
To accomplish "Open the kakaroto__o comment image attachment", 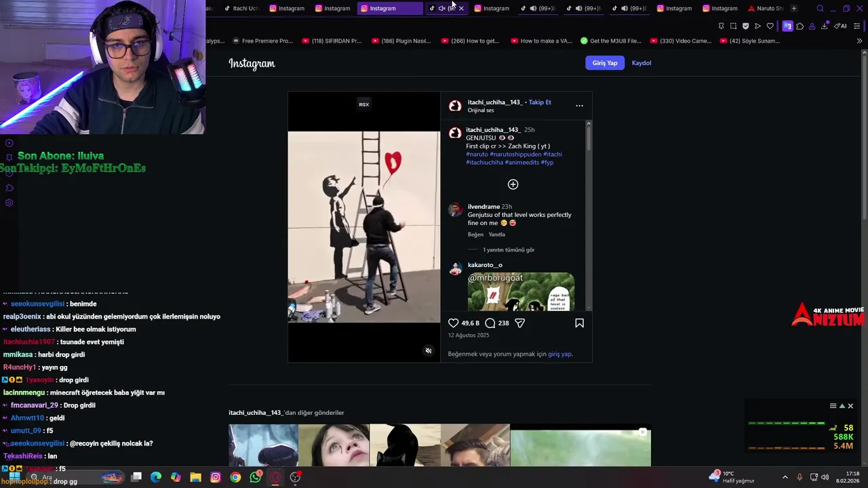I will click(x=521, y=291).
